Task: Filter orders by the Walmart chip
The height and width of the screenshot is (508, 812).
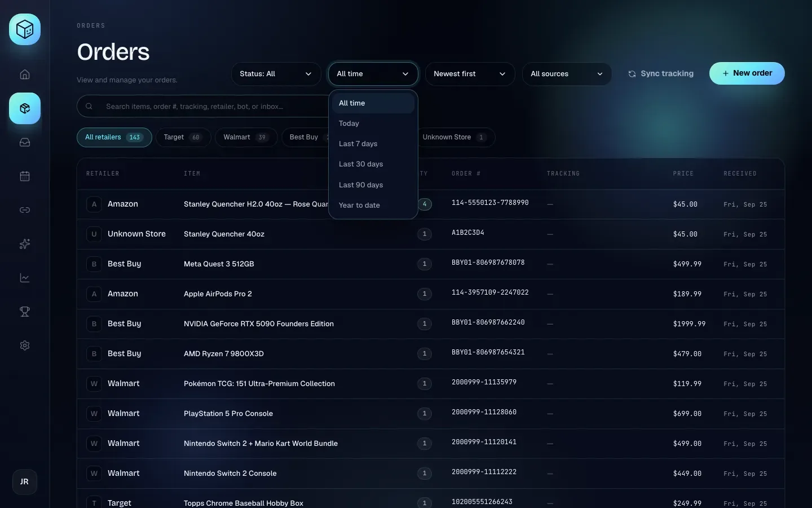Action: click(246, 137)
